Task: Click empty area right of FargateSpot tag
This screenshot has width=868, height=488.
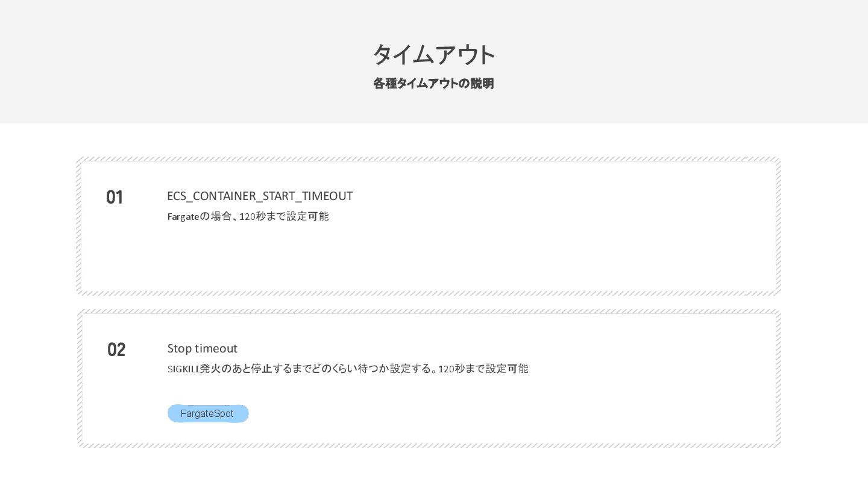Action: click(482, 414)
